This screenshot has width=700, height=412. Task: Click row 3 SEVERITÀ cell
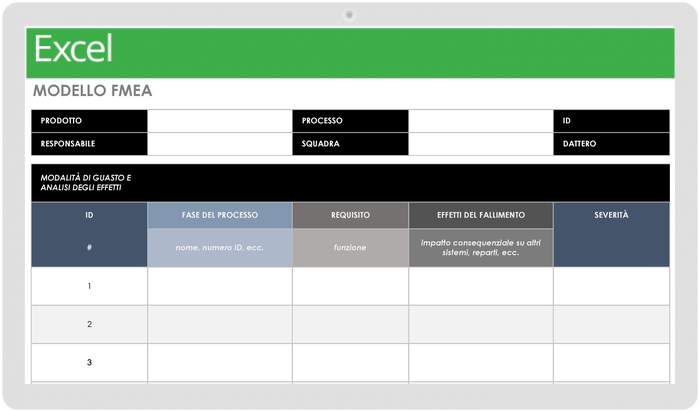[x=612, y=362]
